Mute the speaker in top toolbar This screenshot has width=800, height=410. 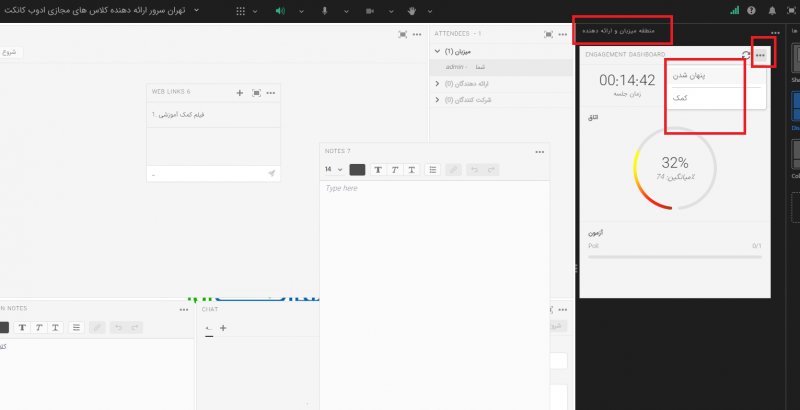click(x=280, y=11)
